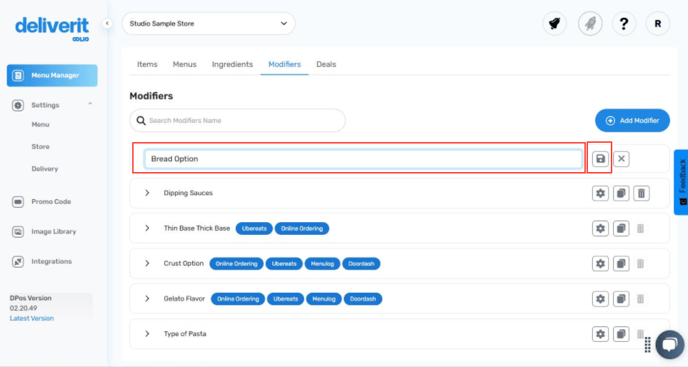Click trash icon for Crust Option

(641, 263)
